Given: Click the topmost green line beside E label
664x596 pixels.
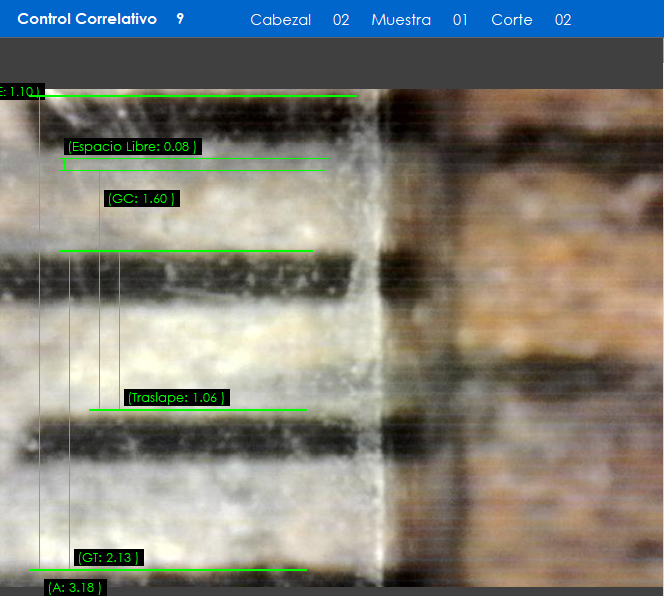Looking at the screenshot, I should (x=200, y=97).
